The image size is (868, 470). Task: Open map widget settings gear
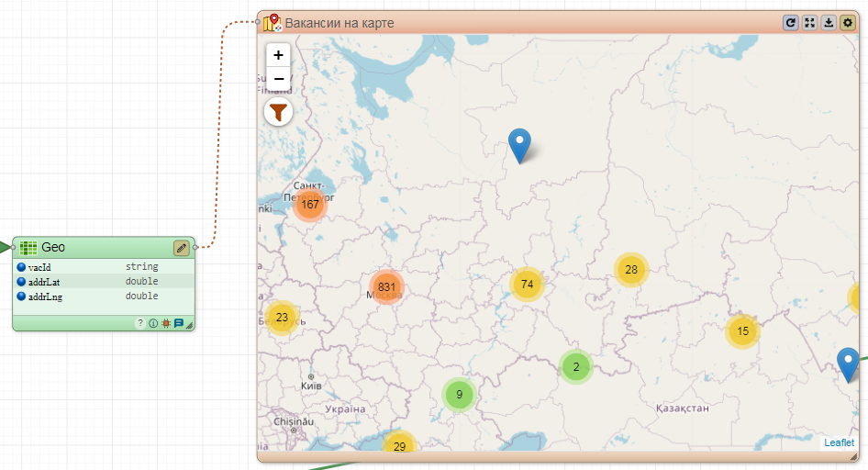(848, 23)
